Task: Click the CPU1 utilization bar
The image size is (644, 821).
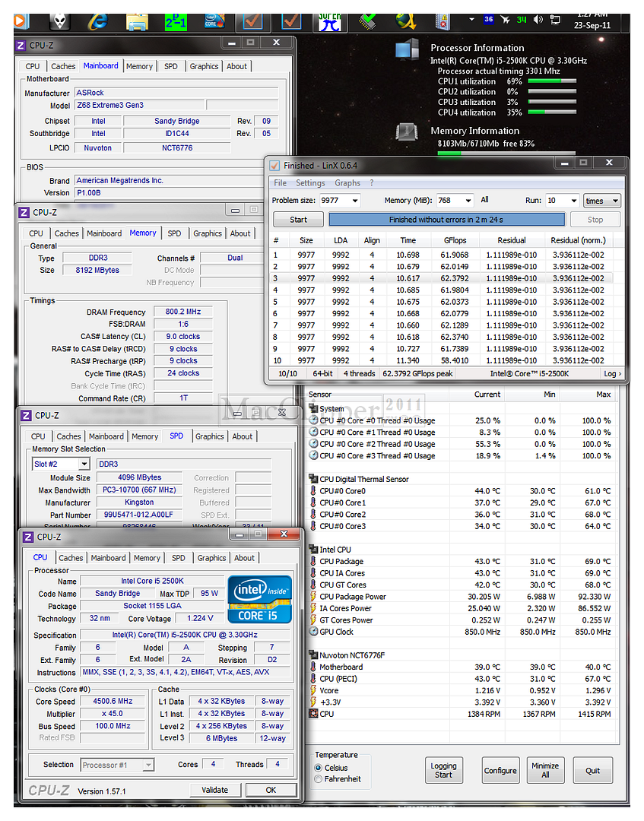Action: pyautogui.click(x=552, y=81)
